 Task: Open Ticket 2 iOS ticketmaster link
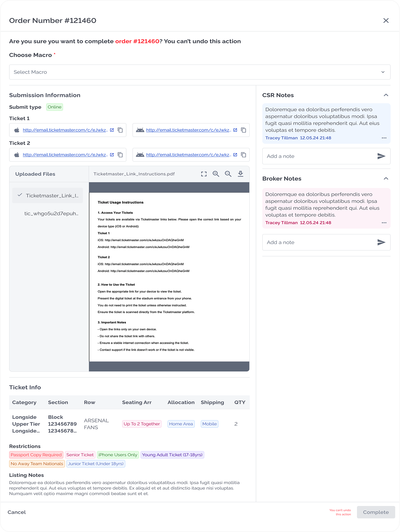coord(65,155)
